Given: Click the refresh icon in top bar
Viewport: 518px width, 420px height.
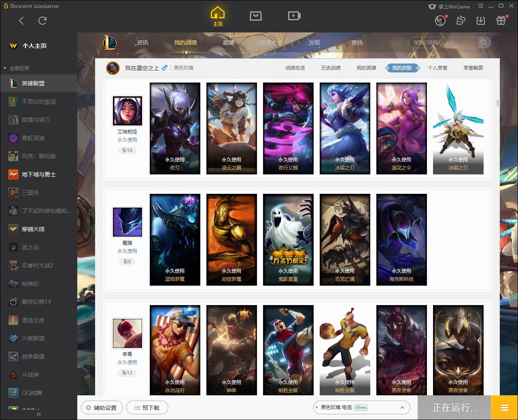Looking at the screenshot, I should point(42,21).
